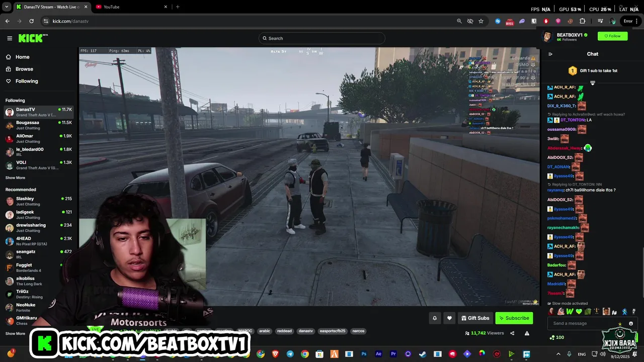Click the browser back arrow

[7, 21]
